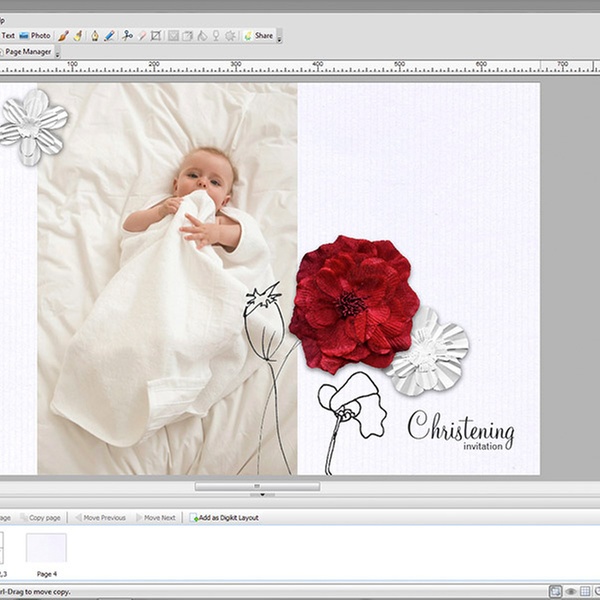
Task: Click Add as Digikit Layout
Action: pos(224,517)
